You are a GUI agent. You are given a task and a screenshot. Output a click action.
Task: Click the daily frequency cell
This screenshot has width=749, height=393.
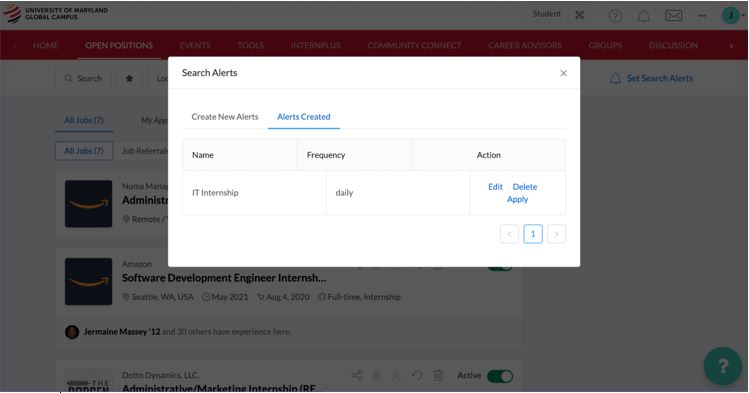[398, 192]
